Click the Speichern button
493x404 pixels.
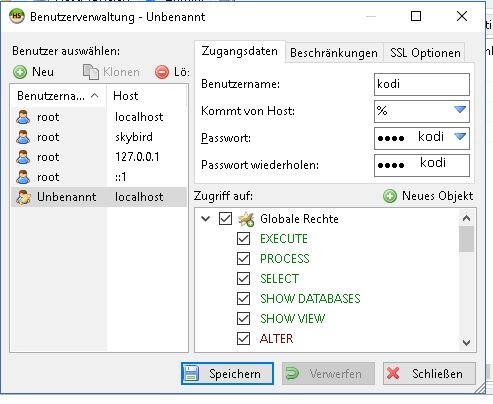click(x=227, y=374)
